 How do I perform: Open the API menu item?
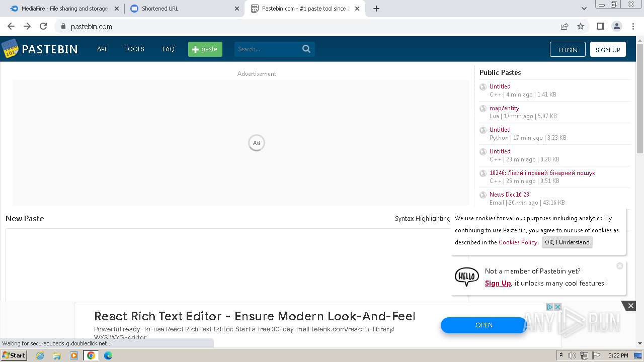point(102,49)
